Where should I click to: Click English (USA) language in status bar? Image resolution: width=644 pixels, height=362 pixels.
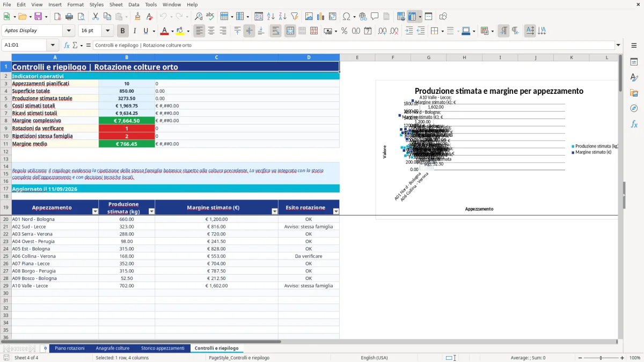374,358
